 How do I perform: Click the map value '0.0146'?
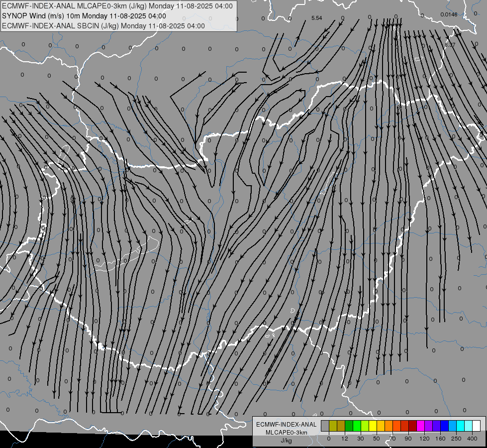[x=449, y=14]
